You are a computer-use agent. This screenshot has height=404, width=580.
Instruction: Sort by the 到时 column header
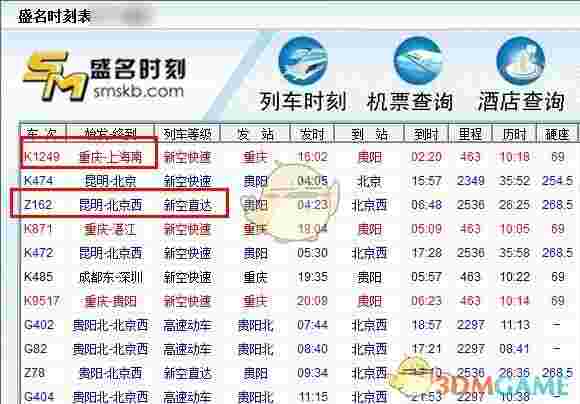tap(426, 134)
